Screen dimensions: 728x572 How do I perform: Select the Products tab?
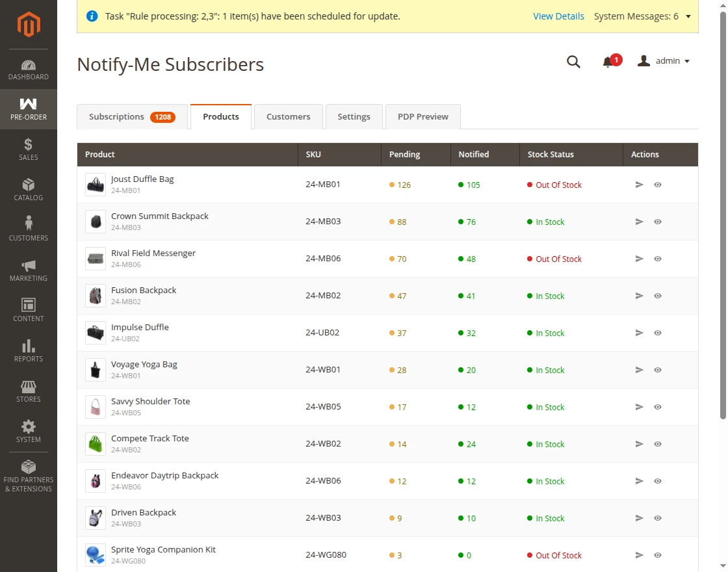pos(221,116)
